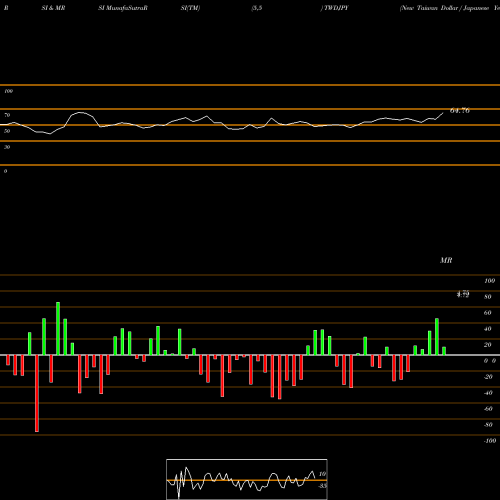Click the SI MunafaSutraR header text

click(123, 8)
